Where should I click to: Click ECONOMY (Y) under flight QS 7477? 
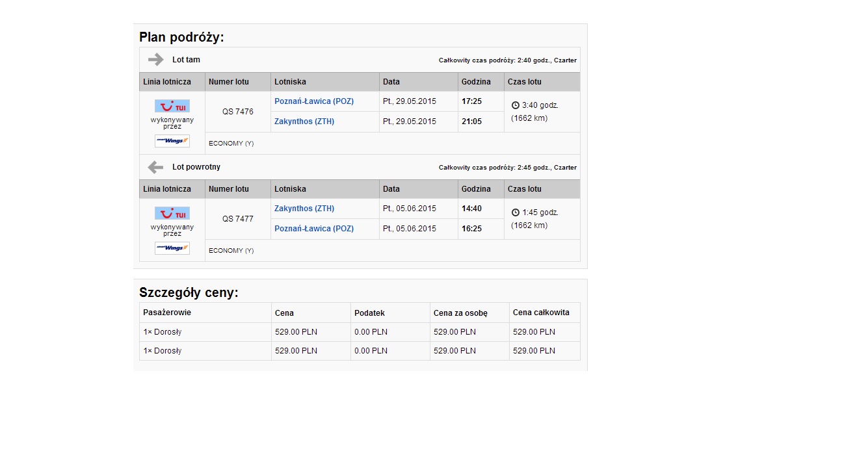[231, 251]
